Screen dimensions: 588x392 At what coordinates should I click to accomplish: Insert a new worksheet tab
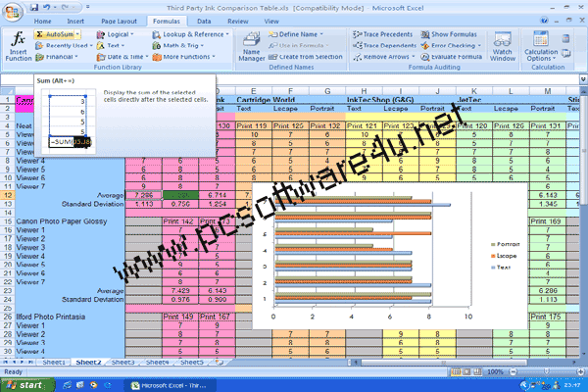pyautogui.click(x=220, y=363)
